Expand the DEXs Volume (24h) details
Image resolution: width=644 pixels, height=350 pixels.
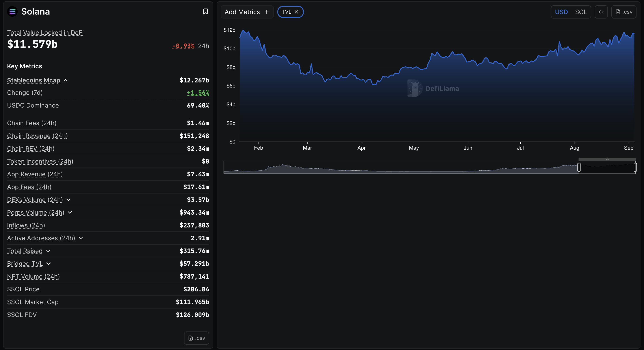pyautogui.click(x=69, y=200)
